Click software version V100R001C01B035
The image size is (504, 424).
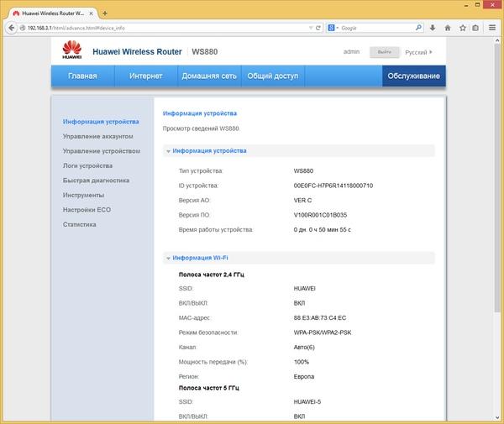[321, 215]
